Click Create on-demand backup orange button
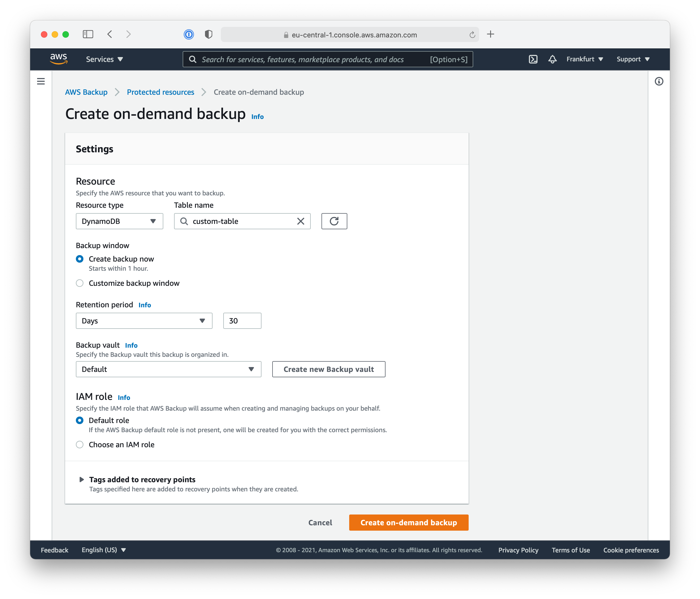 (x=409, y=523)
